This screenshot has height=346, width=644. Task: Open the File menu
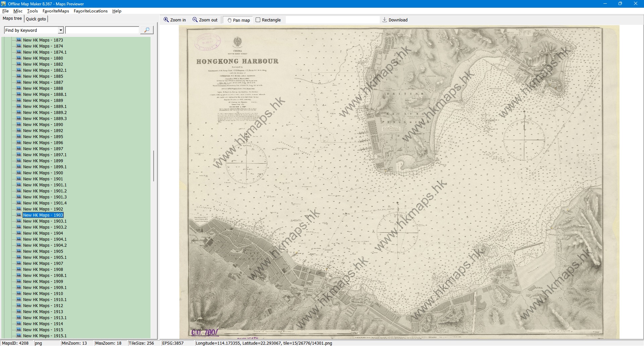(5, 11)
